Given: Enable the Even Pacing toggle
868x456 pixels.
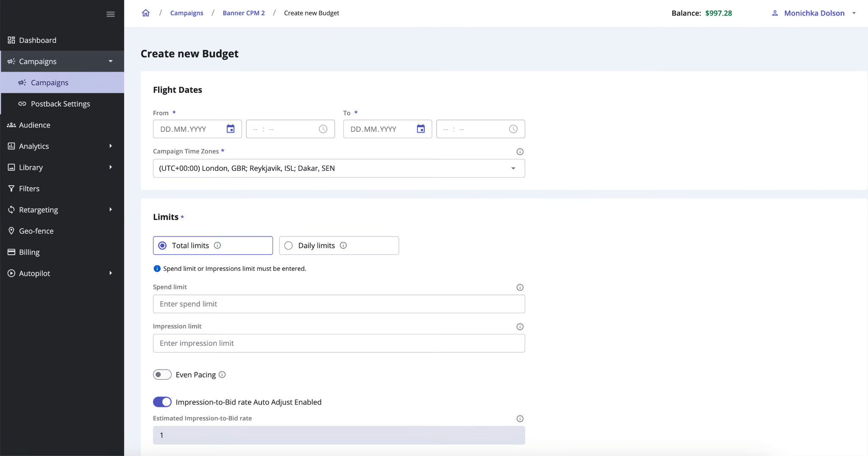Looking at the screenshot, I should coord(162,375).
